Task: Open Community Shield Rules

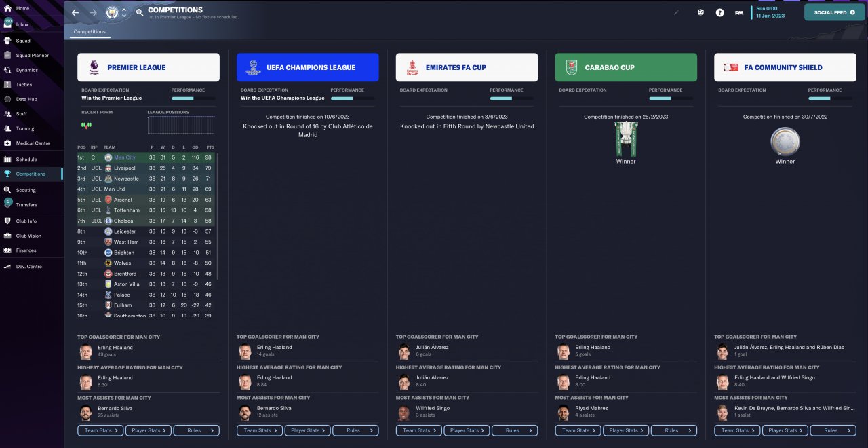Action: pos(833,430)
